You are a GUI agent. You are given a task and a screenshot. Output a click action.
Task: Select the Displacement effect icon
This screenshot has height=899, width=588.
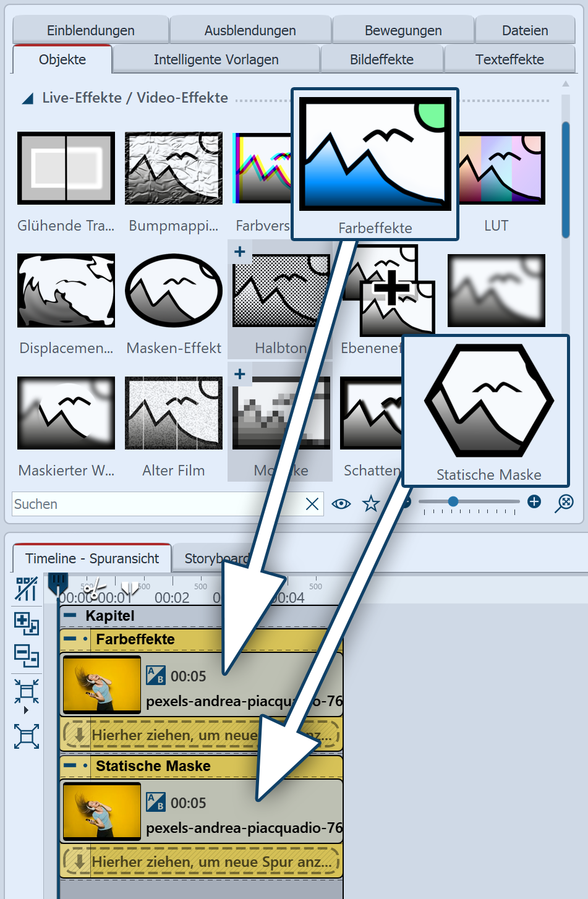(x=66, y=290)
